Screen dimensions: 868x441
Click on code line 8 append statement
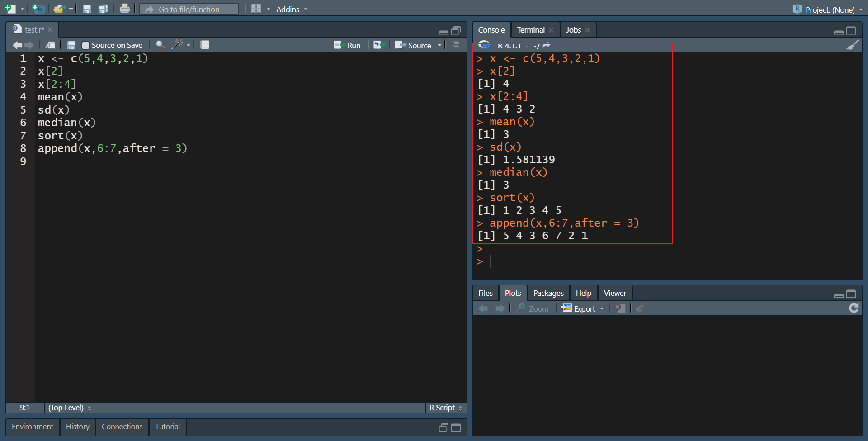112,148
